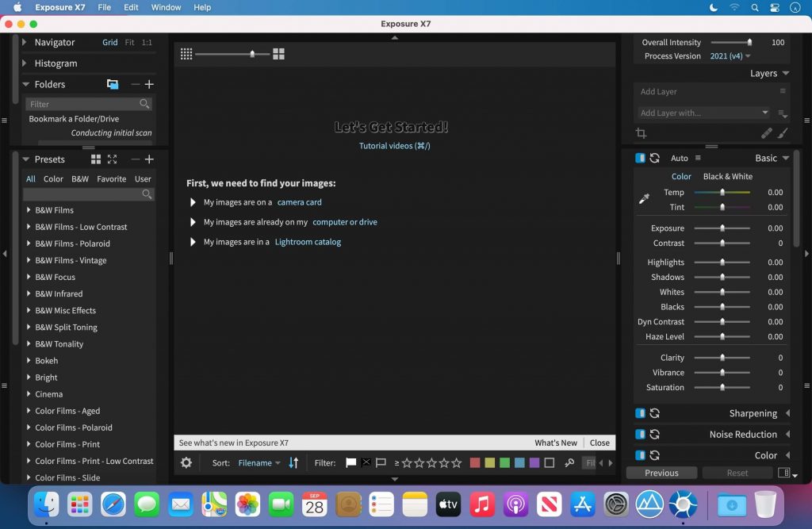
Task: Click the What's New button
Action: [556, 443]
